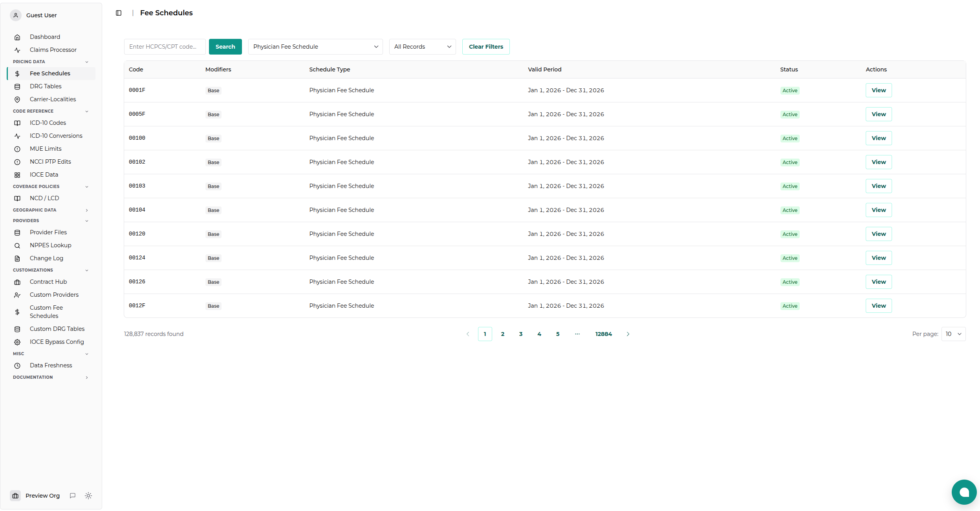980x511 pixels.
Task: Expand the Geographic Data section
Action: click(87, 210)
